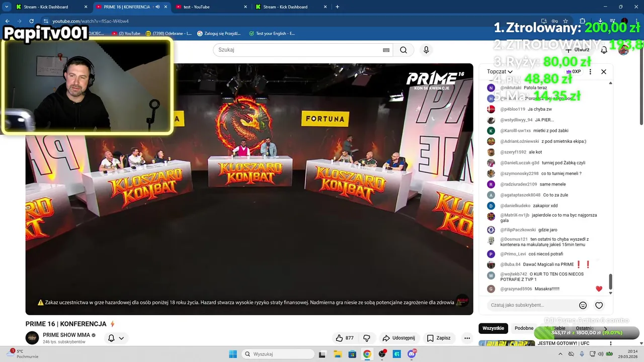644x362 pixels.
Task: Click chat author @DanielLuczak-g3d
Action: click(520, 163)
